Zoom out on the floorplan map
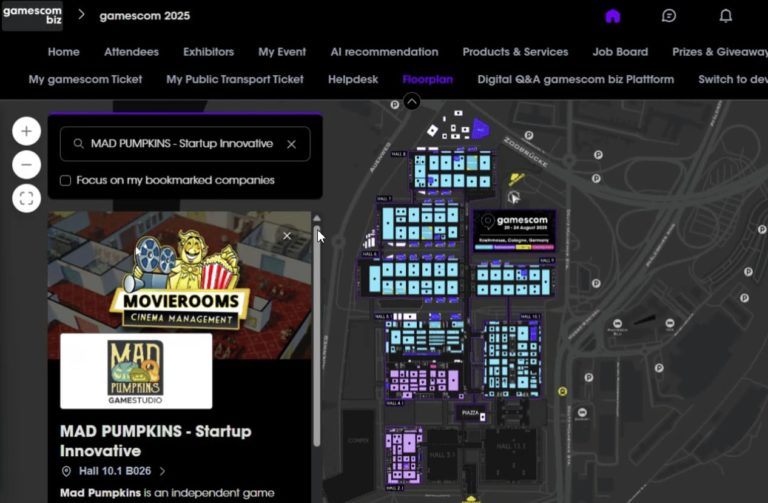Viewport: 768px width, 503px height. (x=26, y=165)
